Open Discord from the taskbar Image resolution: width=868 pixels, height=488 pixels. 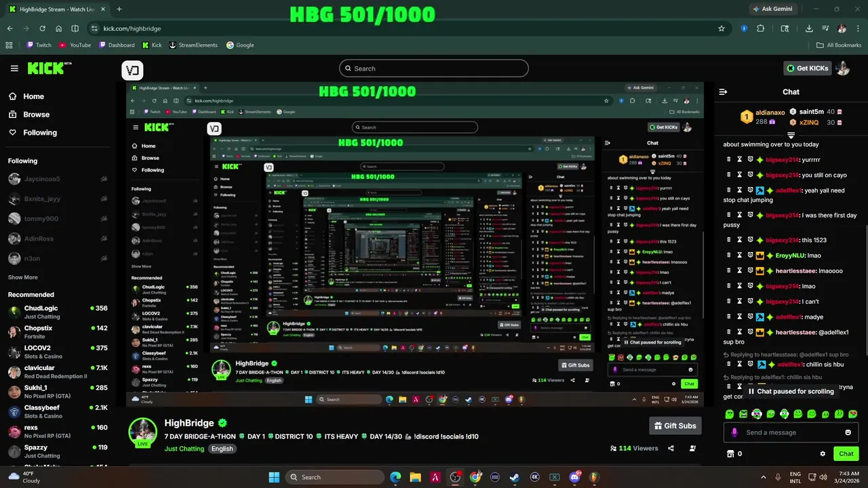pyautogui.click(x=574, y=477)
